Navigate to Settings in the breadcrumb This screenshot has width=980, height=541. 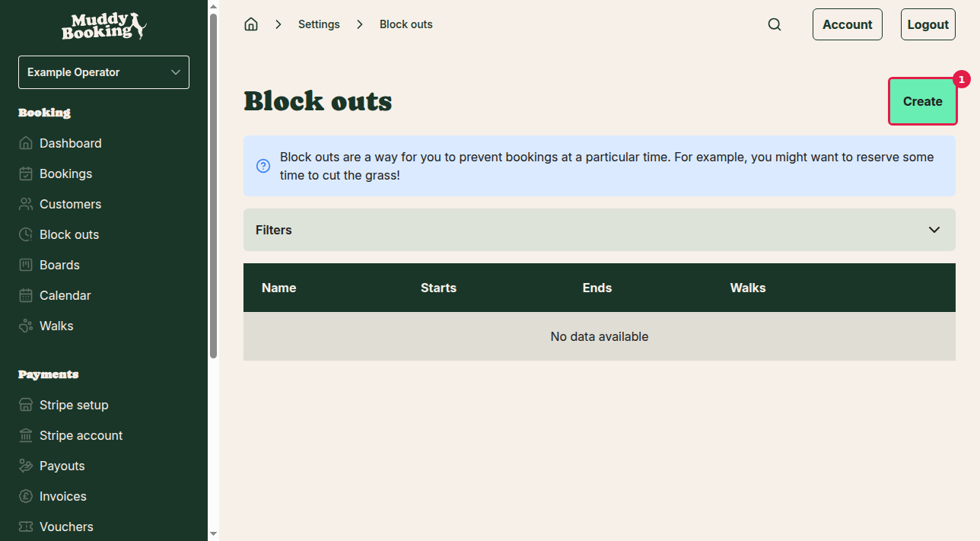click(319, 24)
